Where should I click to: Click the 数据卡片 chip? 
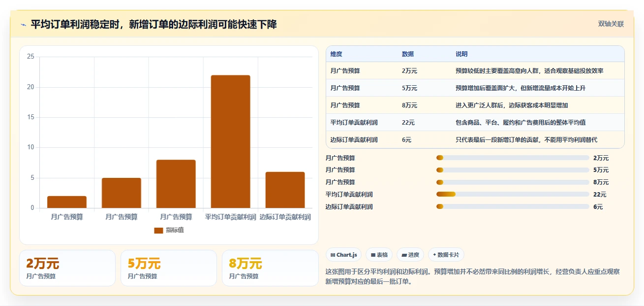click(446, 255)
